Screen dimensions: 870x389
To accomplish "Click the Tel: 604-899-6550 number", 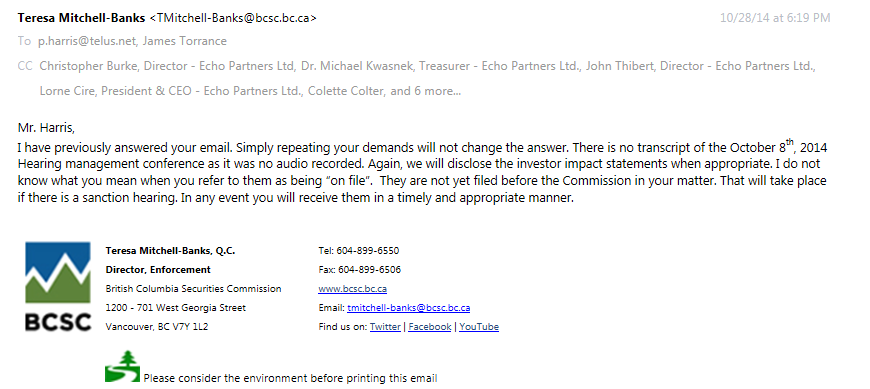I will [358, 250].
